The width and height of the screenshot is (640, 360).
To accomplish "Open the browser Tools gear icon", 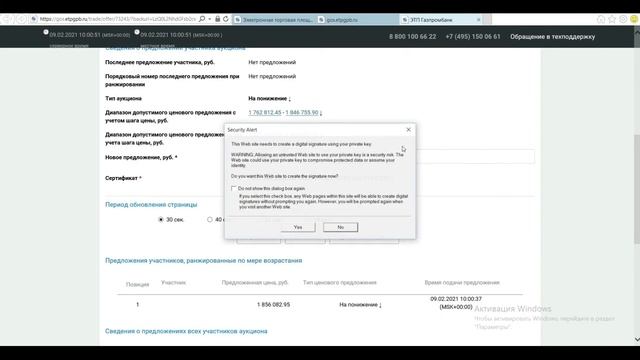I will 623,19.
